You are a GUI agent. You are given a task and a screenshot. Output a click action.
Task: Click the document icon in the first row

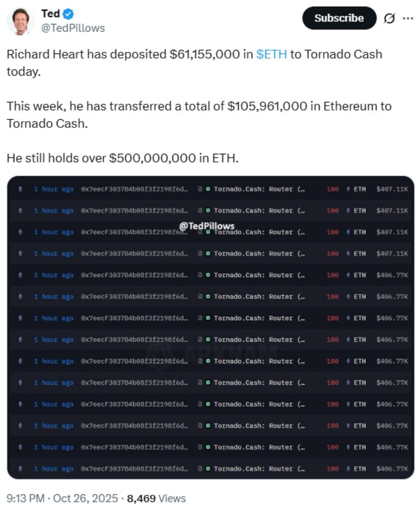200,189
